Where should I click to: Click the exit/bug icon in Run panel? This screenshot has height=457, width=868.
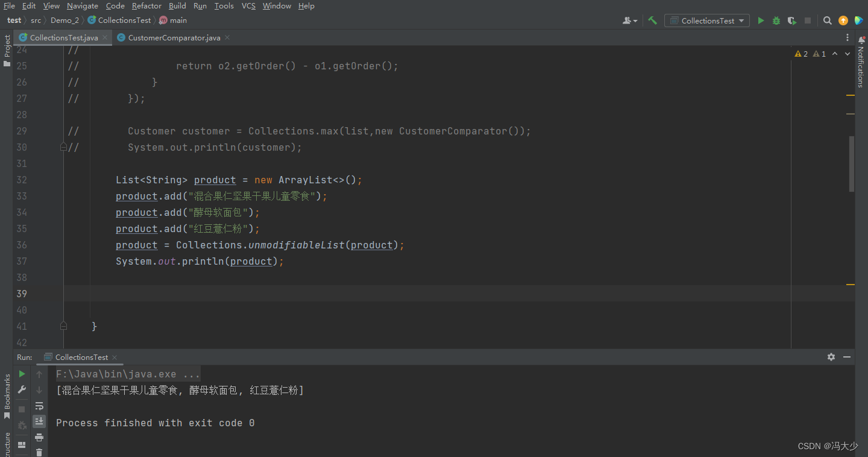(22, 425)
